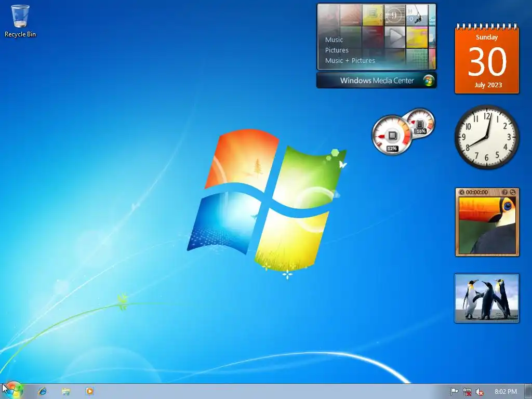The height and width of the screenshot is (399, 532).
Task: Select Pictures in the Media Center gadget
Action: click(337, 50)
